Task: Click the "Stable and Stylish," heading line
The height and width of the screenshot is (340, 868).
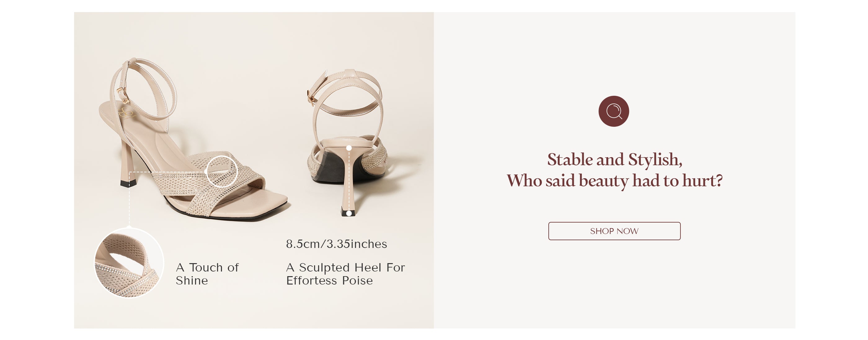Action: point(614,159)
